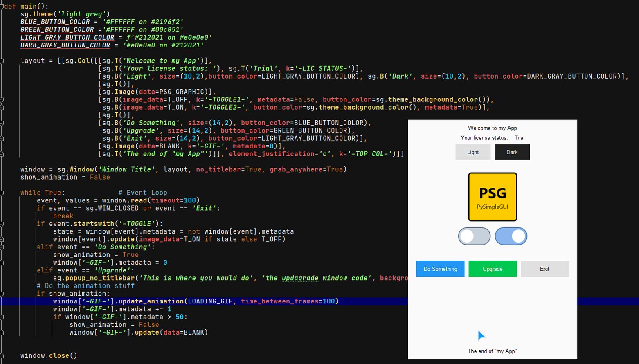The width and height of the screenshot is (639, 364).
Task: Click the Trial license status text
Action: pos(519,138)
